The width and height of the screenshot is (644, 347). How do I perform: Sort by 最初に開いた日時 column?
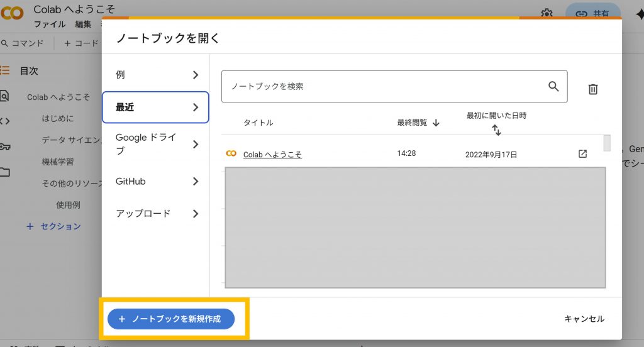point(496,116)
